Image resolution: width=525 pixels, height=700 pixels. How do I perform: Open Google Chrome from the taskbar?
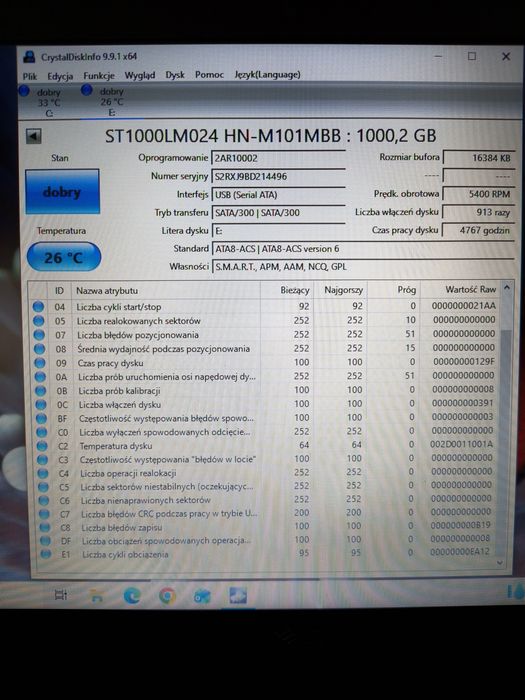[167, 596]
